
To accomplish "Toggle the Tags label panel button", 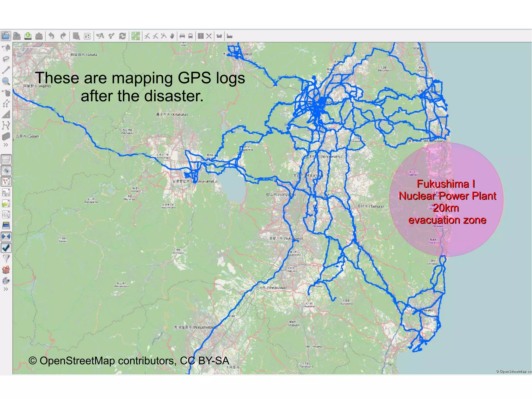I will tap(6, 170).
